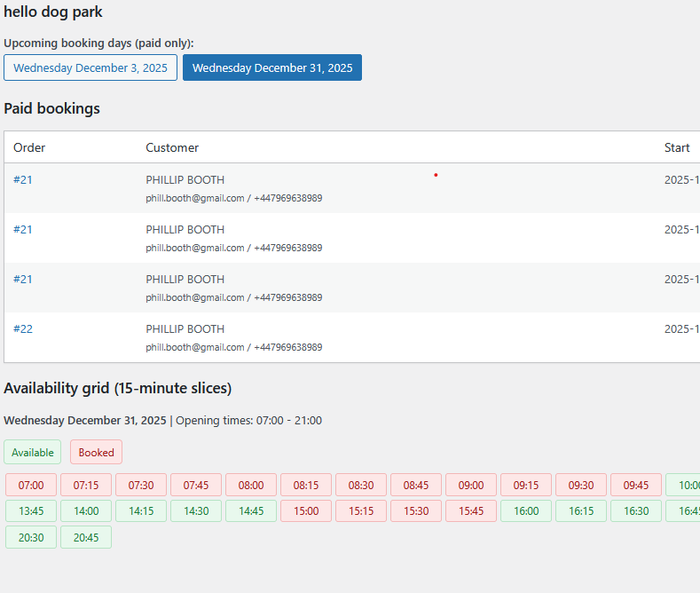Click the Customer column header

pos(172,147)
